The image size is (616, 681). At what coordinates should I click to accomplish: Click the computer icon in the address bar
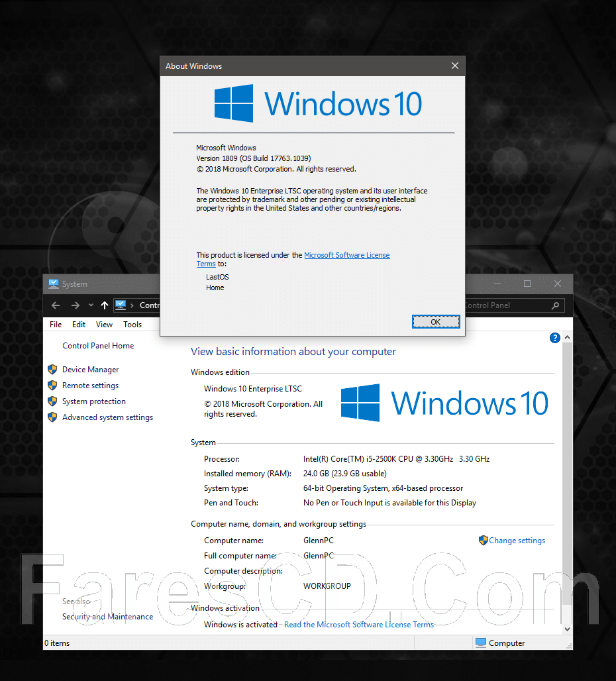pos(121,305)
